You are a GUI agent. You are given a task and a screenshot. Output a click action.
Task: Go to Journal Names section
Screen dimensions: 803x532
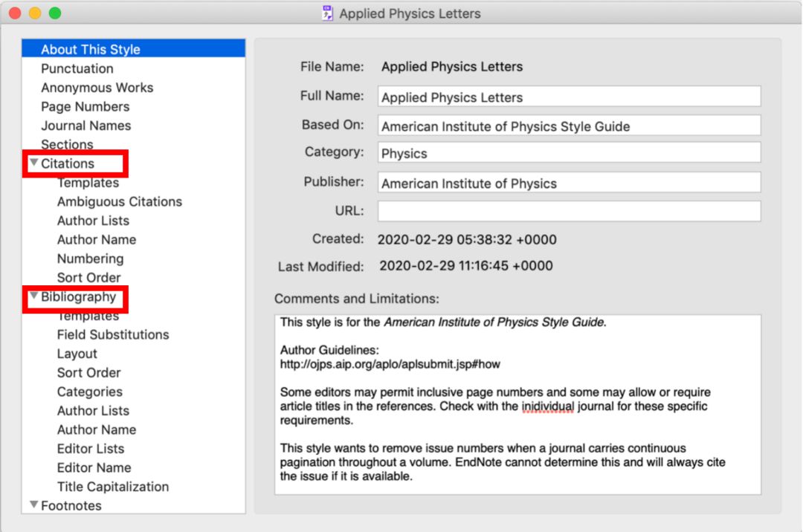(x=86, y=126)
